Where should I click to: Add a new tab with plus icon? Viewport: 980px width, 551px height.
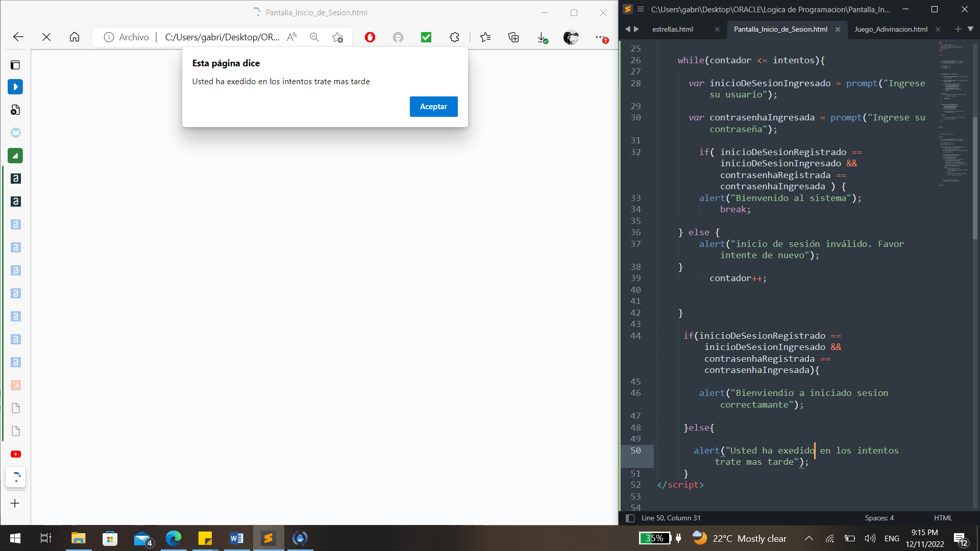[x=15, y=504]
